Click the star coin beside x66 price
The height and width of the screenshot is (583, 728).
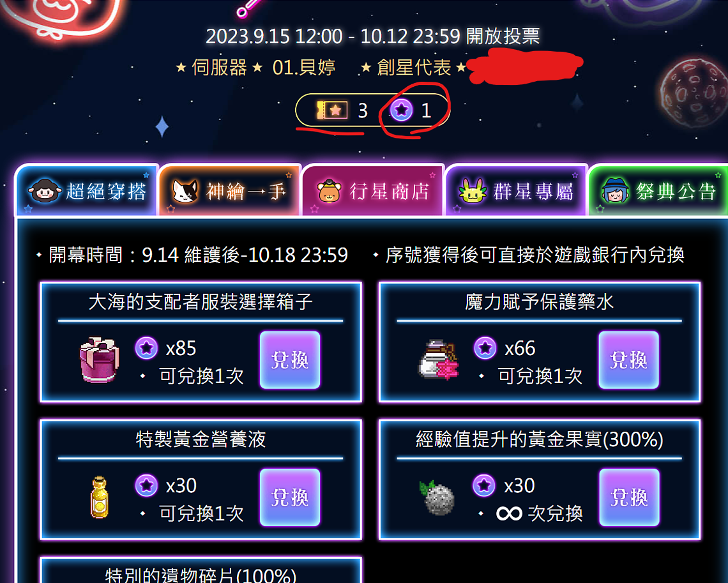(485, 347)
